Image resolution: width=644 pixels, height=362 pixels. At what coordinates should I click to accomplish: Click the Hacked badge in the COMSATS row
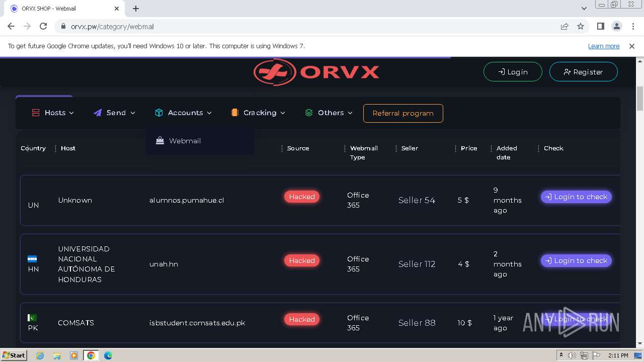pyautogui.click(x=302, y=319)
